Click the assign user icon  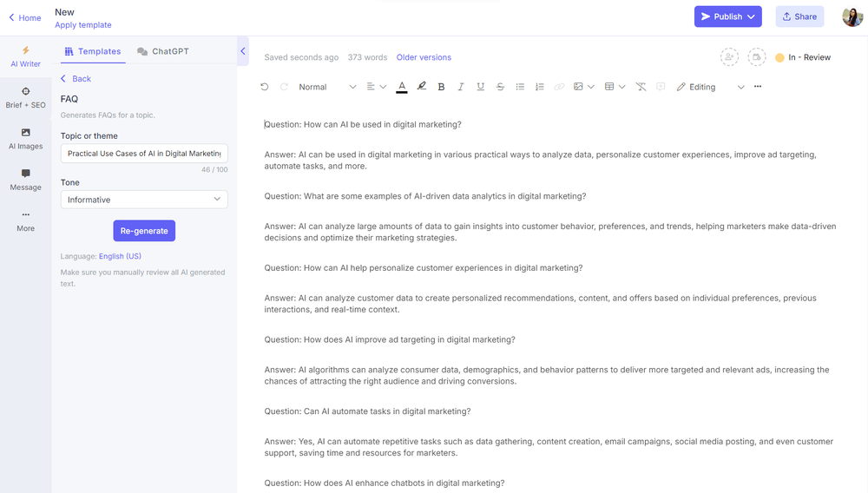[x=730, y=57]
